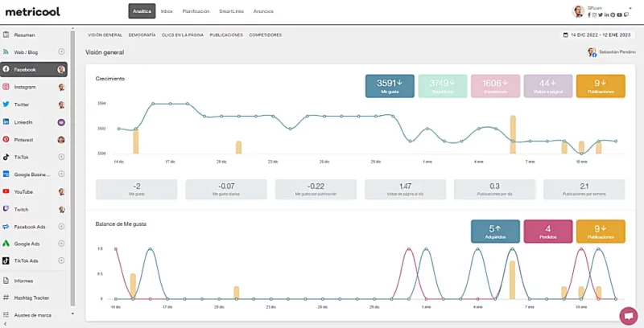The width and height of the screenshot is (644, 328).
Task: Click the Facebook logo in sidebar
Action: point(6,69)
